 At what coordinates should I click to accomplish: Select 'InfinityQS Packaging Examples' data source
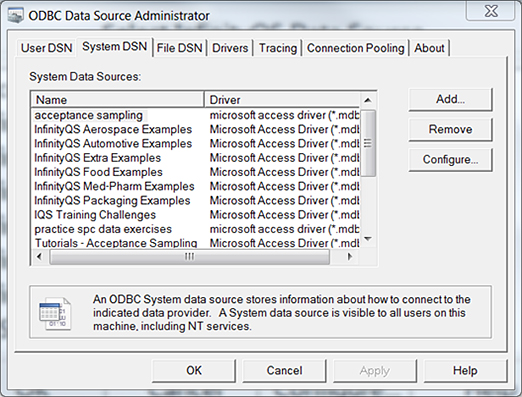(112, 201)
